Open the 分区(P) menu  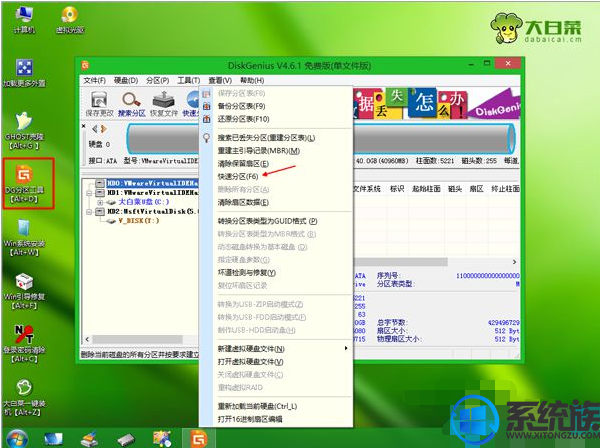click(157, 80)
